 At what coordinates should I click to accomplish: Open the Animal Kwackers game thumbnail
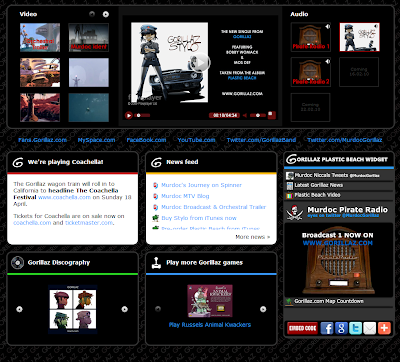(x=210, y=301)
